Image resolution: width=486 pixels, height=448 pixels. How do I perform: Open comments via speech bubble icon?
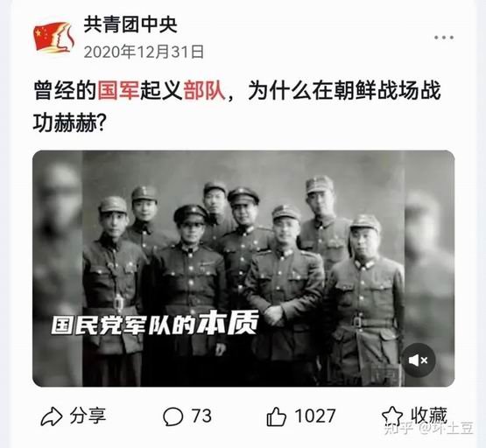click(173, 416)
